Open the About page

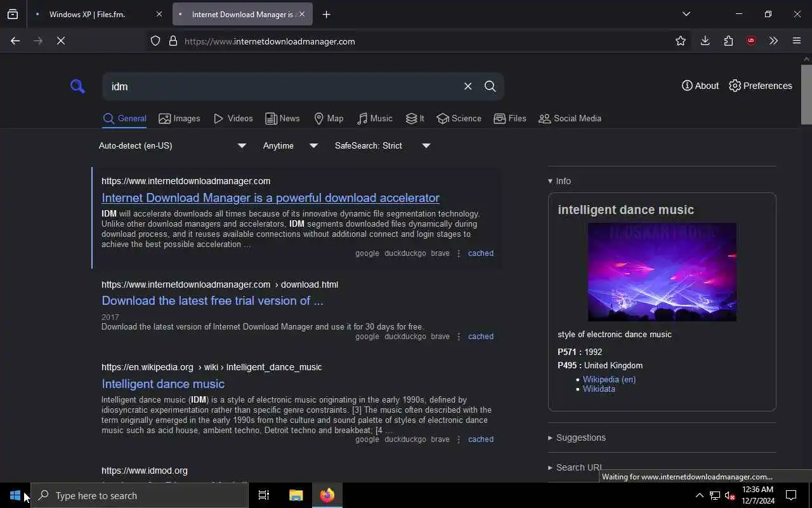click(x=700, y=86)
